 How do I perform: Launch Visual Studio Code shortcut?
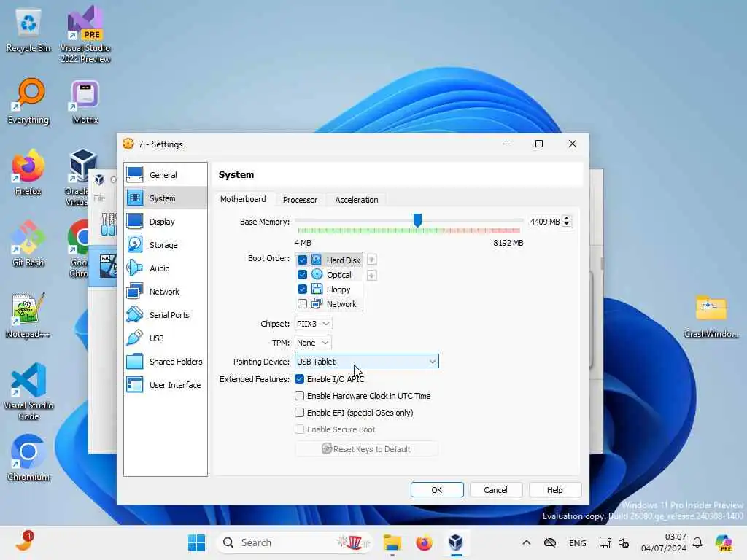point(28,392)
